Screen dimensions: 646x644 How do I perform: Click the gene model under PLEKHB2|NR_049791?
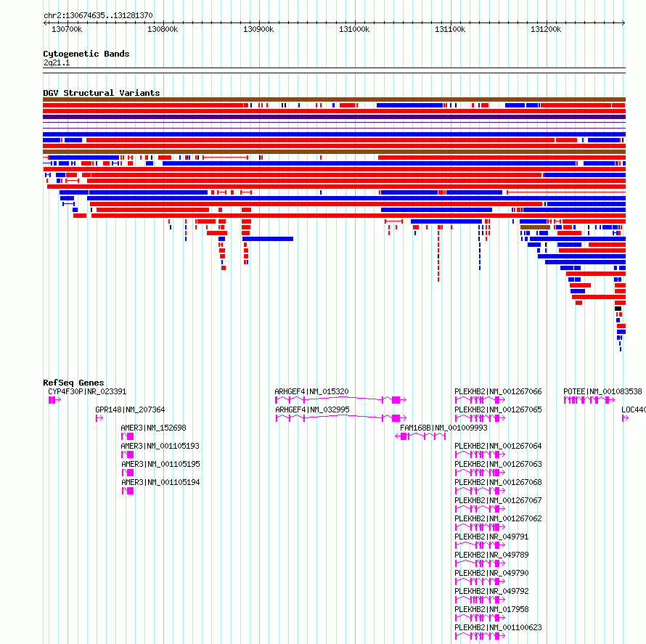tap(480, 545)
